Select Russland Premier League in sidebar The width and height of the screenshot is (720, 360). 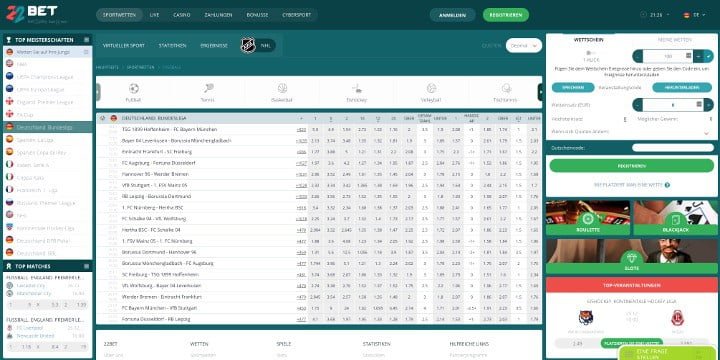48,202
